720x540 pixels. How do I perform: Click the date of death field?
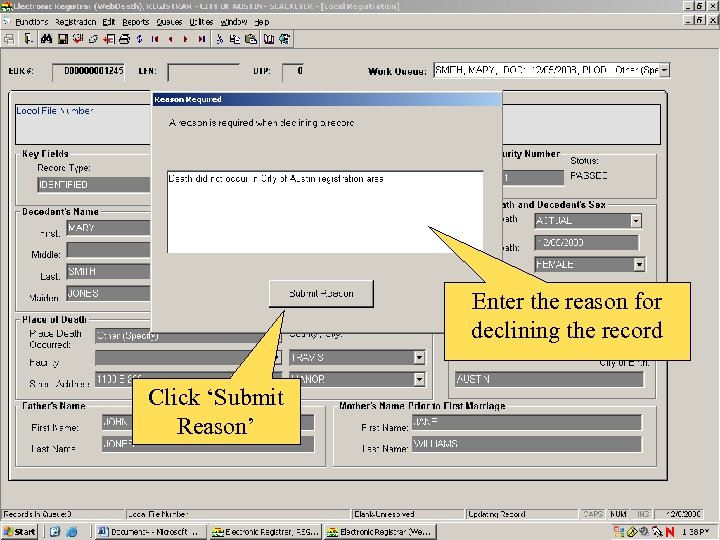(586, 242)
